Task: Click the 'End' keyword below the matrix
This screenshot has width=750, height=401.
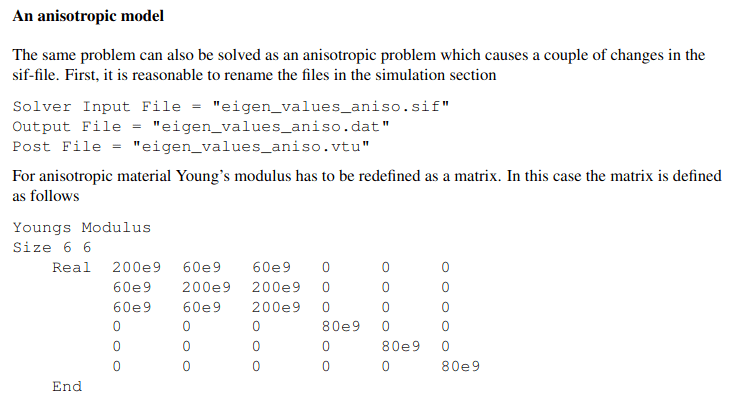Action: click(67, 387)
